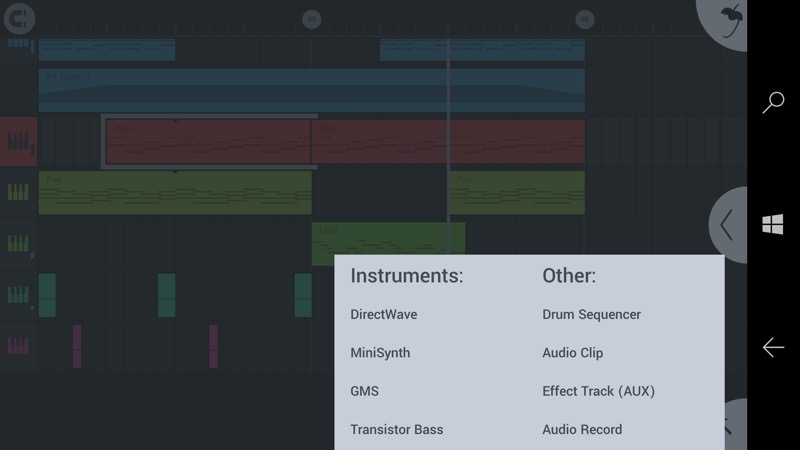Select the highlighted first red clip

click(x=208, y=142)
